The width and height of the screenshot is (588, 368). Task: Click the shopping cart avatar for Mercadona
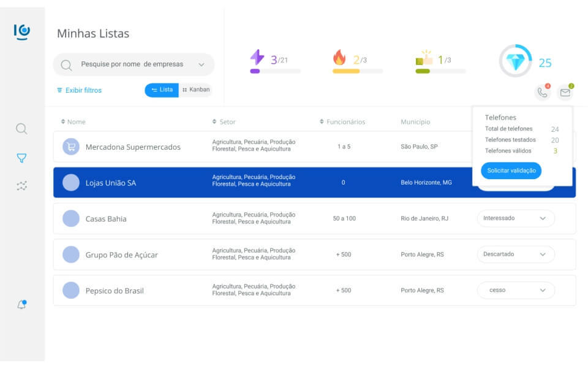point(71,147)
